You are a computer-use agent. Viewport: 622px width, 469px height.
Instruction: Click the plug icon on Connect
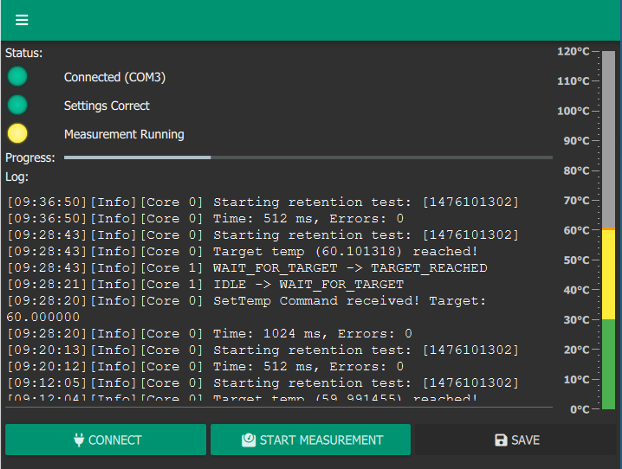79,440
